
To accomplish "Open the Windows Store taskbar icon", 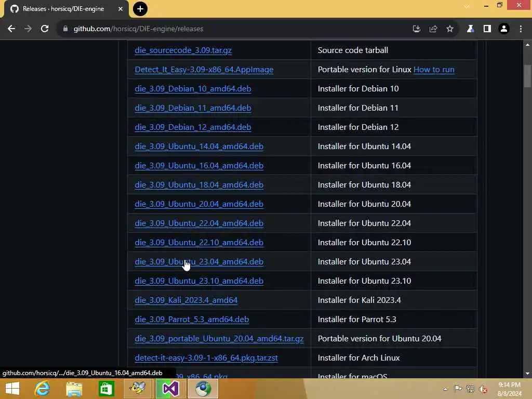I will (106, 389).
